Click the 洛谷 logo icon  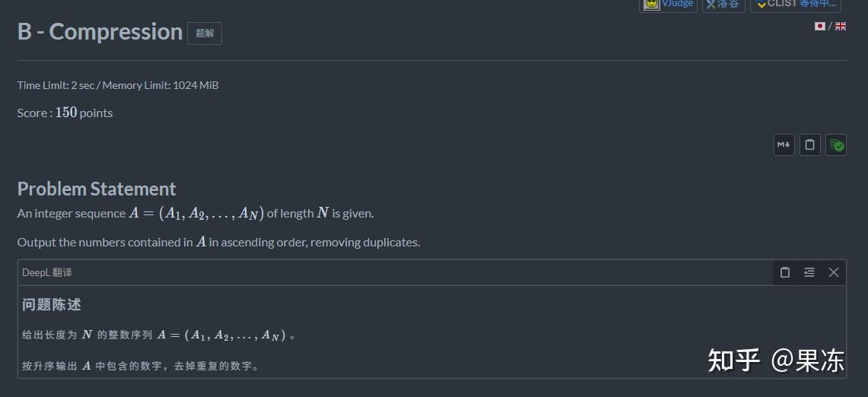coord(711,4)
